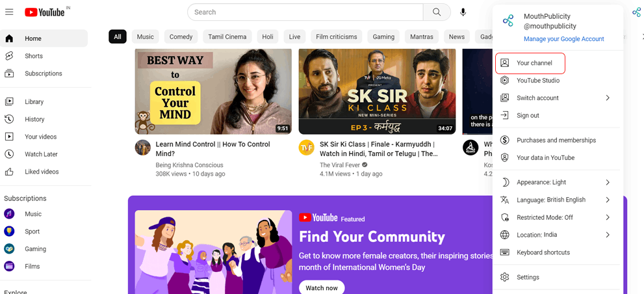Open SK Sir Ki Class video thumbnail

[377, 91]
